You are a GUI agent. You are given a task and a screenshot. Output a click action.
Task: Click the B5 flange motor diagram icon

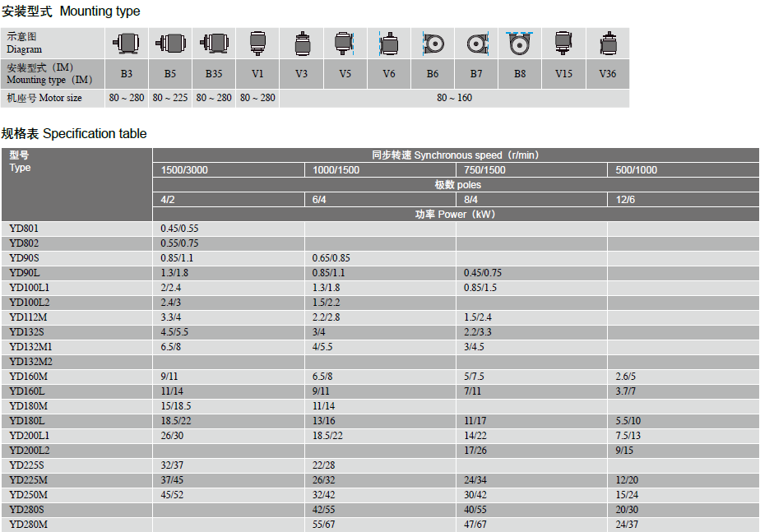tap(170, 43)
